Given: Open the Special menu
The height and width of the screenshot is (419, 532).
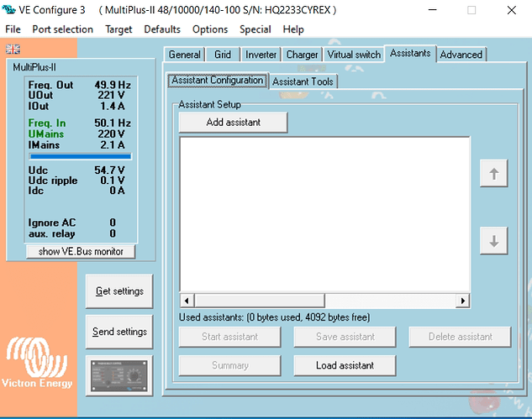Looking at the screenshot, I should [255, 29].
